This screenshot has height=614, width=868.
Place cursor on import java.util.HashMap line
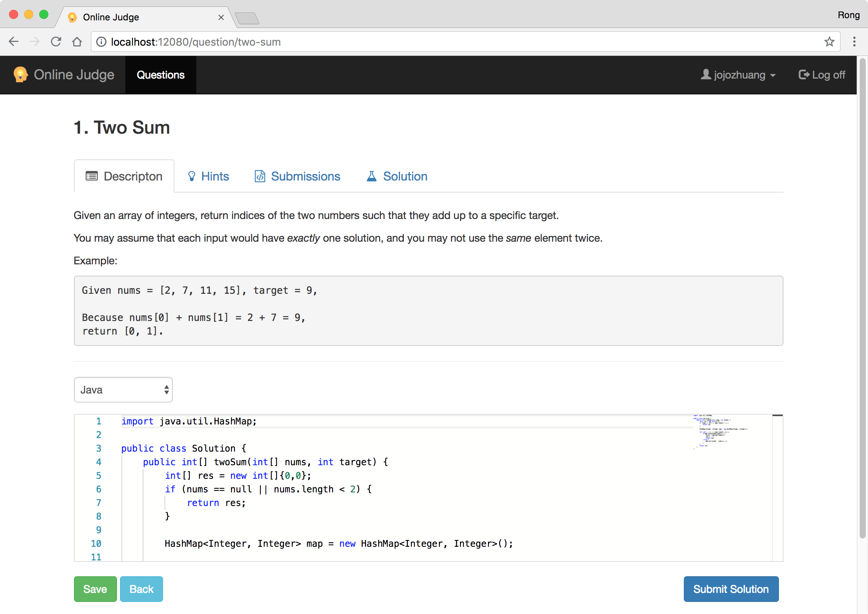pos(189,421)
